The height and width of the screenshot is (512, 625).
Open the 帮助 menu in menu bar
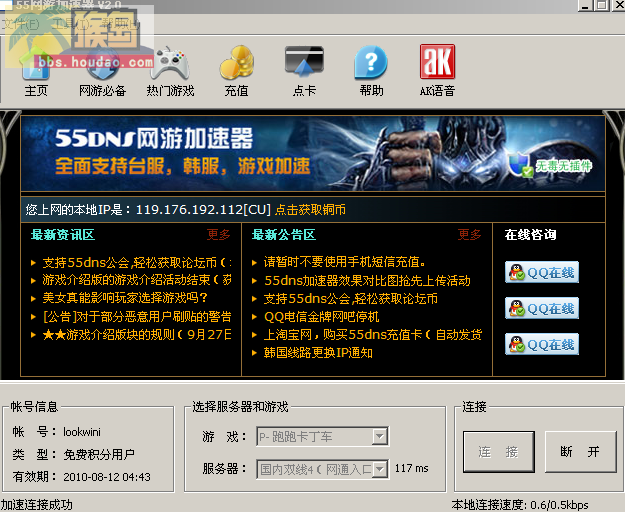tap(121, 24)
